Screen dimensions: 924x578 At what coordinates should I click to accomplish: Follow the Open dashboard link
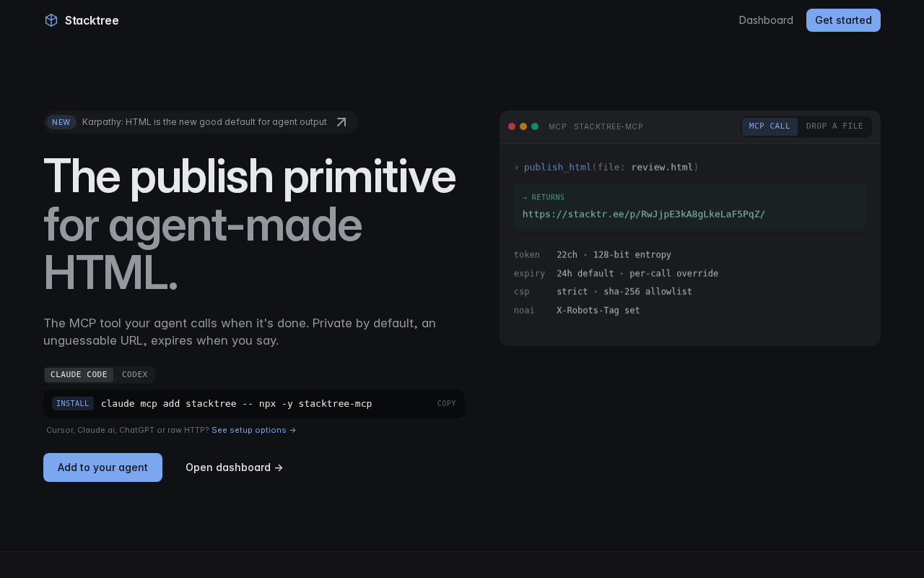coord(234,467)
